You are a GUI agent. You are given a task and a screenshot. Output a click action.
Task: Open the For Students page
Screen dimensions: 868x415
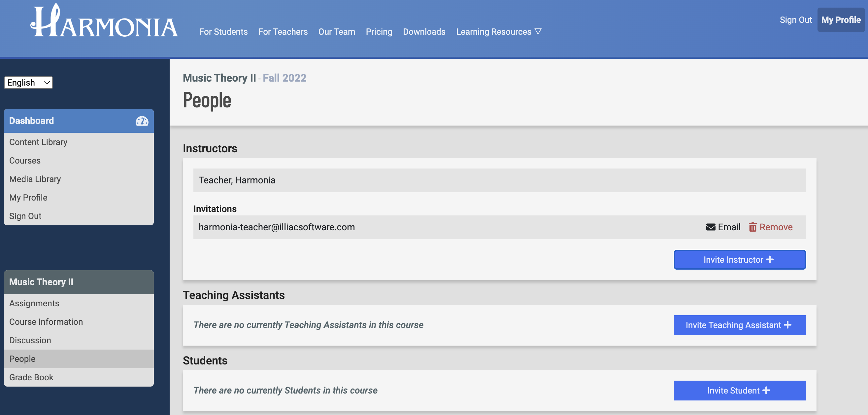223,32
